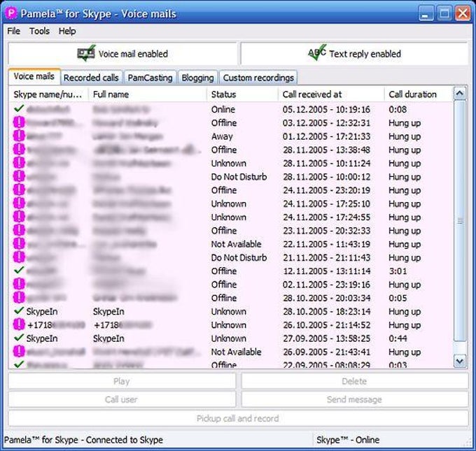Sort by the Full name column header
The width and height of the screenshot is (476, 451).
pos(148,94)
